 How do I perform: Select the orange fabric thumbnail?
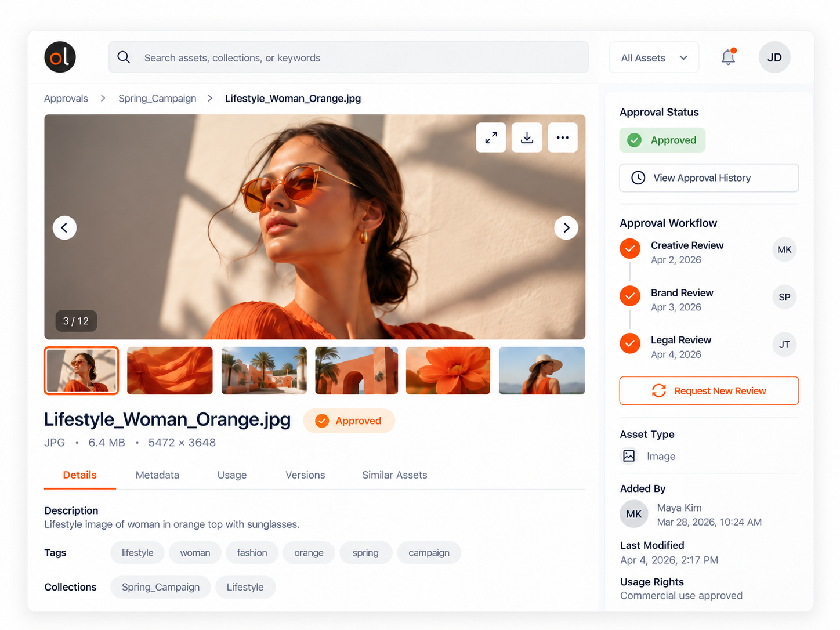(169, 371)
